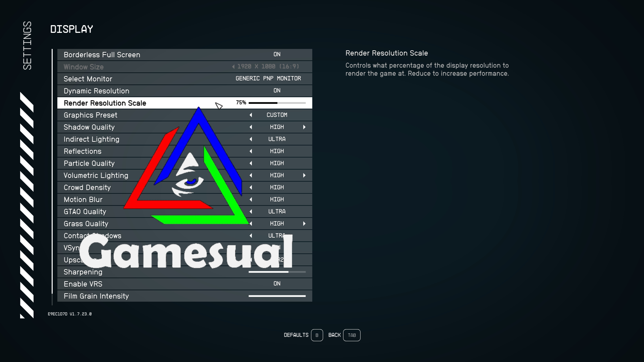Viewport: 644px width, 362px height.
Task: Select DISPLAY settings menu item
Action: tap(72, 29)
